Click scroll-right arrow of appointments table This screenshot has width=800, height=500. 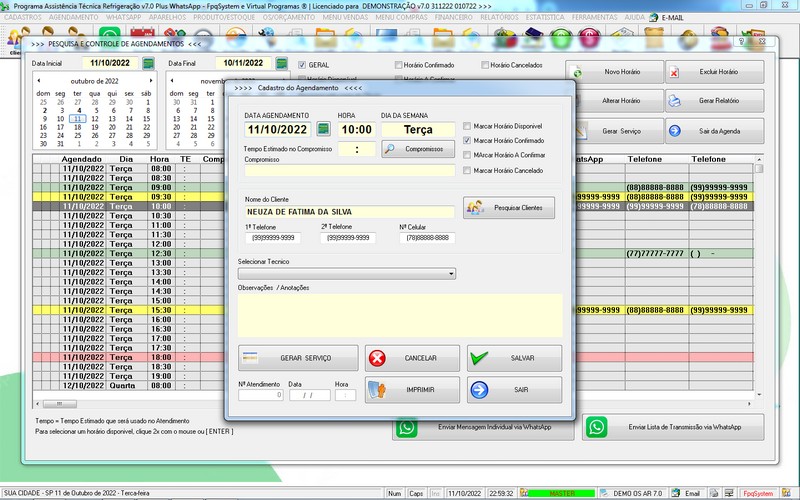749,404
